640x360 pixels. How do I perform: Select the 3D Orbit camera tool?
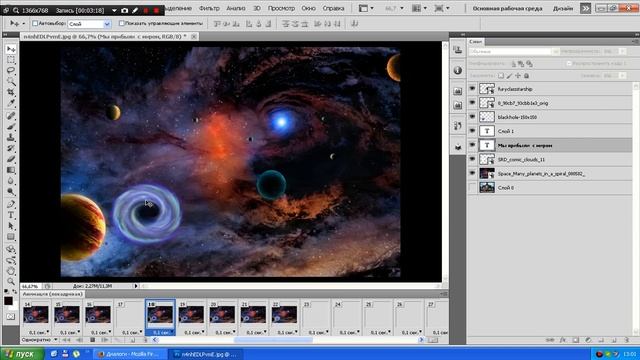click(x=11, y=260)
